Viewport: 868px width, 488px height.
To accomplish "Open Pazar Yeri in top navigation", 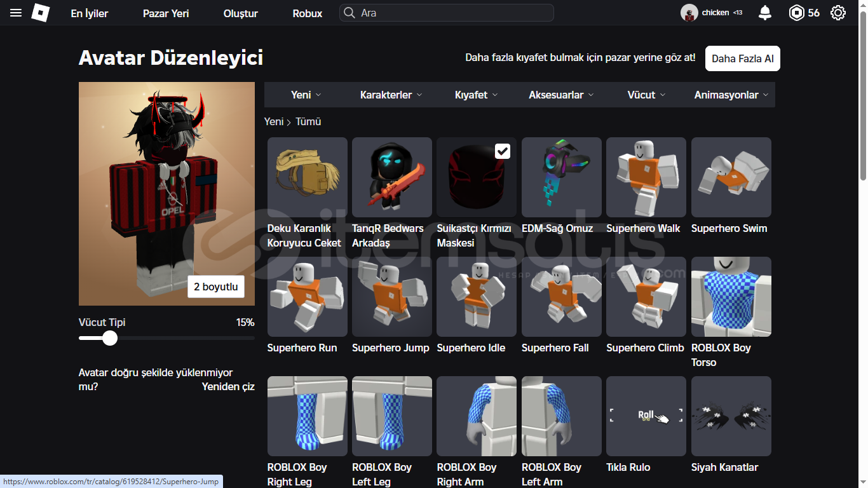I will (x=166, y=13).
